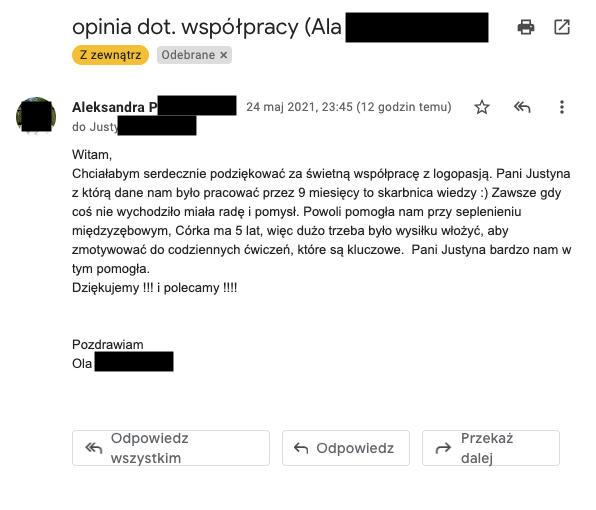Click the Przekaż dalej button
The height and width of the screenshot is (510, 596).
click(x=491, y=448)
